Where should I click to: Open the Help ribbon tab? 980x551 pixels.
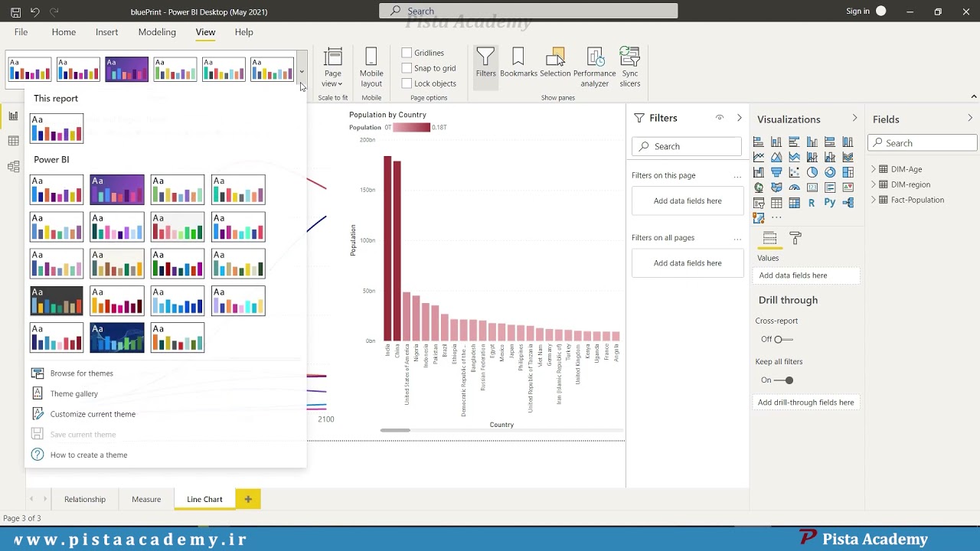(x=243, y=32)
